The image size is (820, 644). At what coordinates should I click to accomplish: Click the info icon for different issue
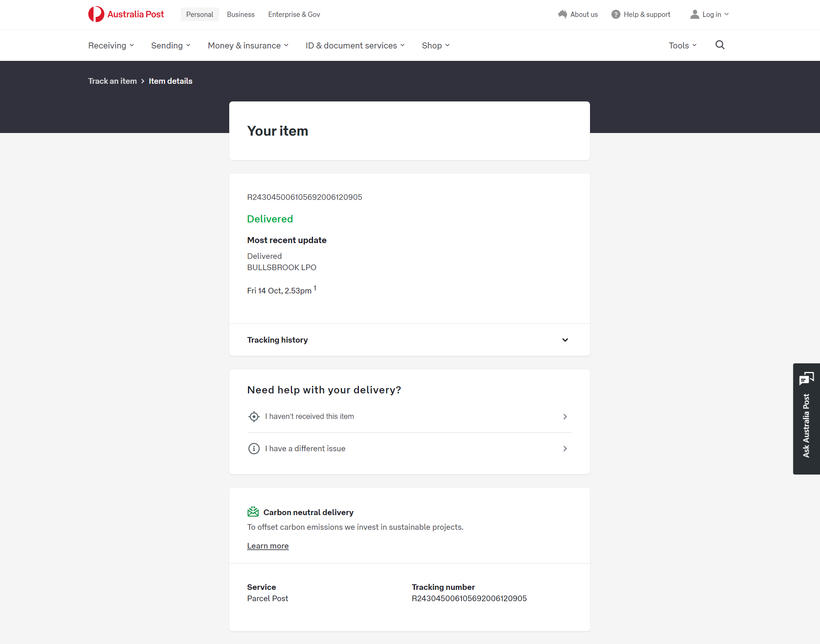coord(254,449)
